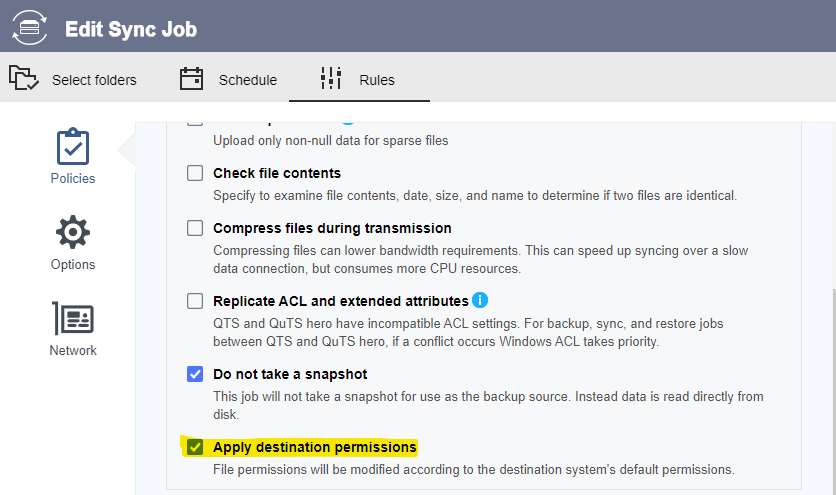Viewport: 836px width, 495px height.
Task: Uncheck Apply destination permissions
Action: pyautogui.click(x=195, y=447)
